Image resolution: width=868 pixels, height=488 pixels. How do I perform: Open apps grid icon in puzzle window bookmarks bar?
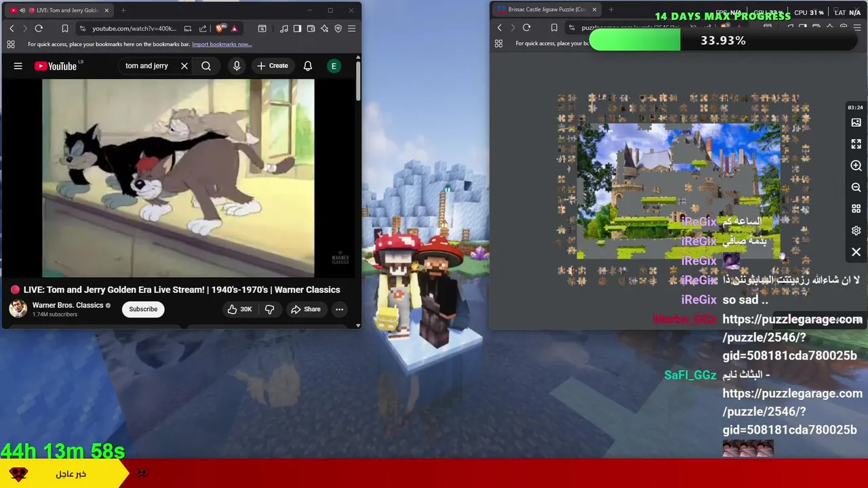(499, 43)
